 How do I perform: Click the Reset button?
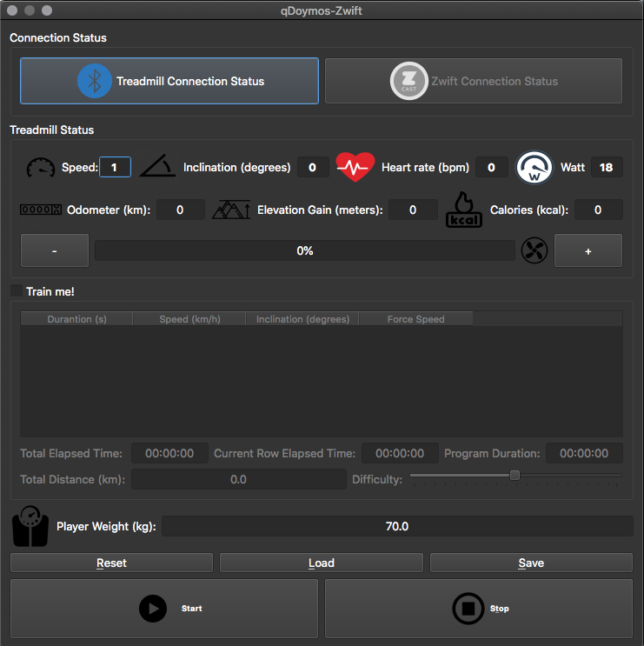click(x=111, y=563)
